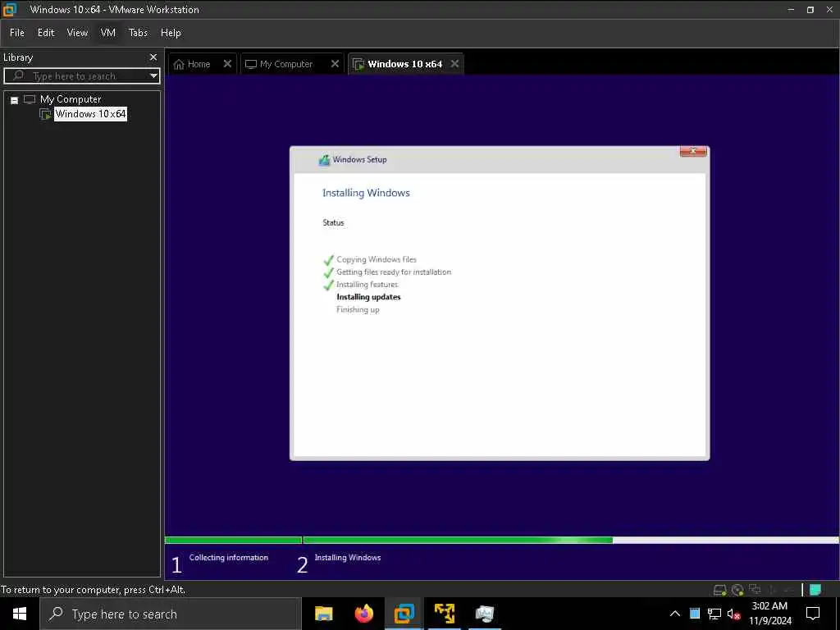This screenshot has height=630, width=840.
Task: Open the notification center icon
Action: [813, 614]
